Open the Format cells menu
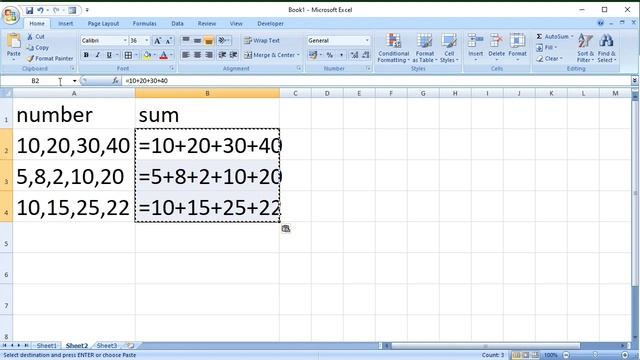640x360 pixels. [517, 47]
